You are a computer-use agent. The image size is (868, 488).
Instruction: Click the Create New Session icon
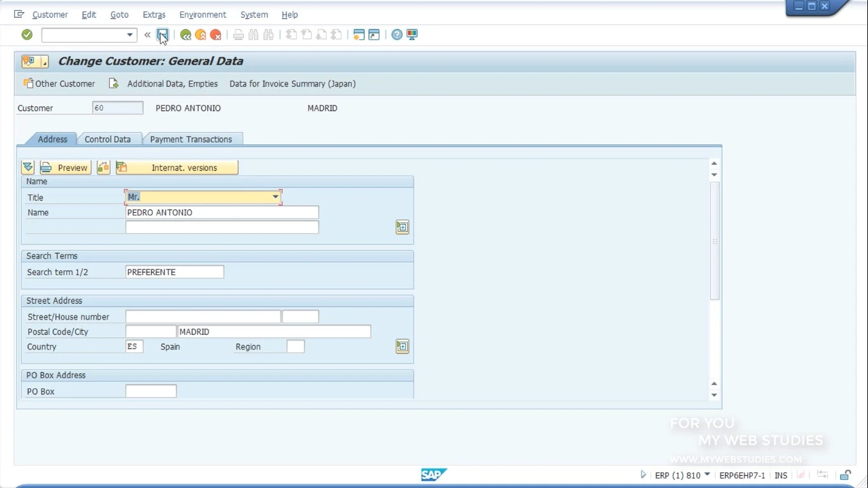point(359,35)
